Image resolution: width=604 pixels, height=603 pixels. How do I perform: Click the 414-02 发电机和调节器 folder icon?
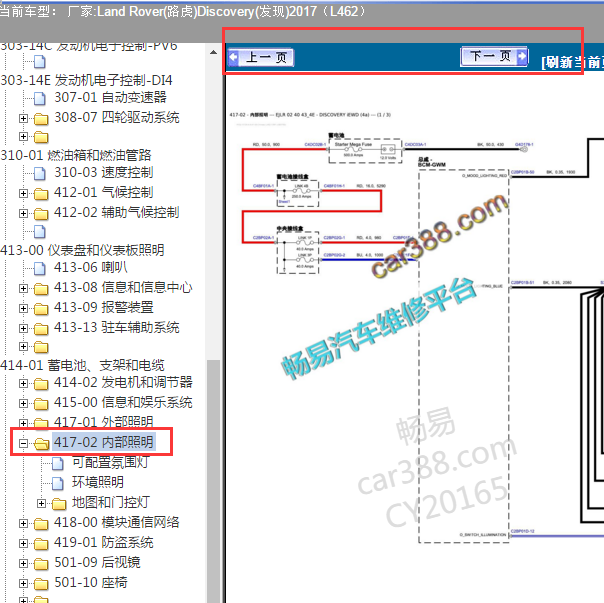pos(41,384)
